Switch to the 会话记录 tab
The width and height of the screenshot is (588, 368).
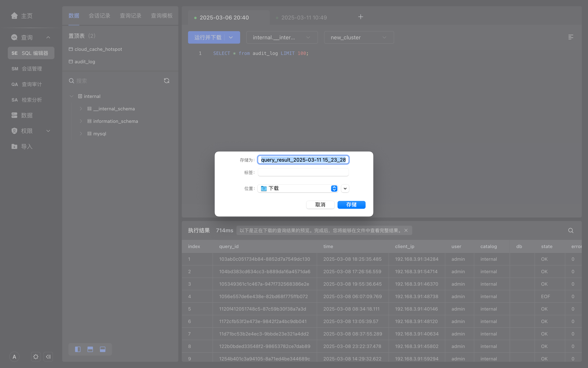99,16
